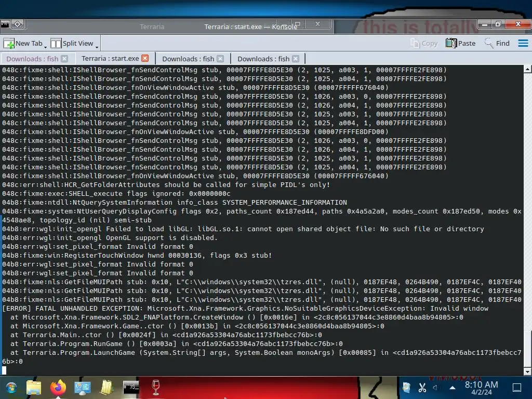
Task: Click the volume speaker tray icon
Action: pyautogui.click(x=435, y=388)
